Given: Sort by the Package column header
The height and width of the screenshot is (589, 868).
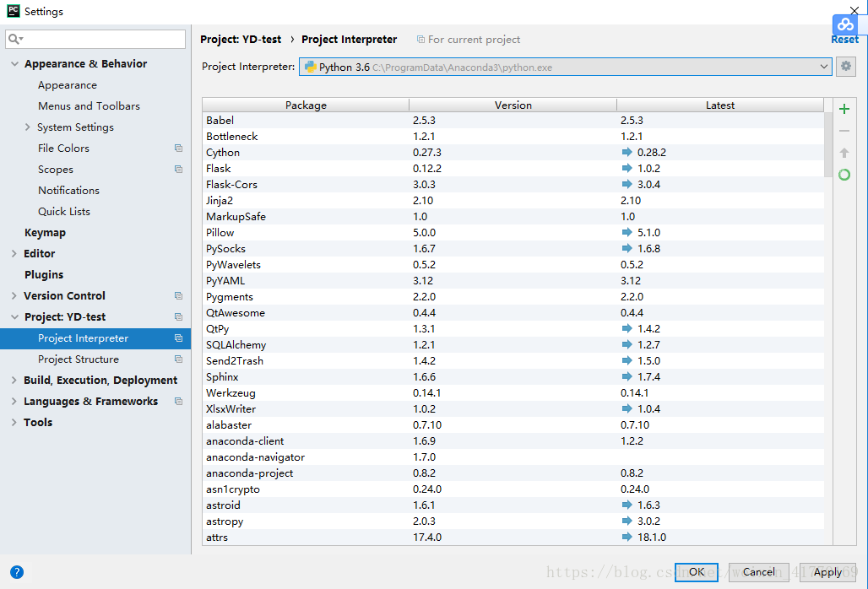Looking at the screenshot, I should tap(306, 105).
